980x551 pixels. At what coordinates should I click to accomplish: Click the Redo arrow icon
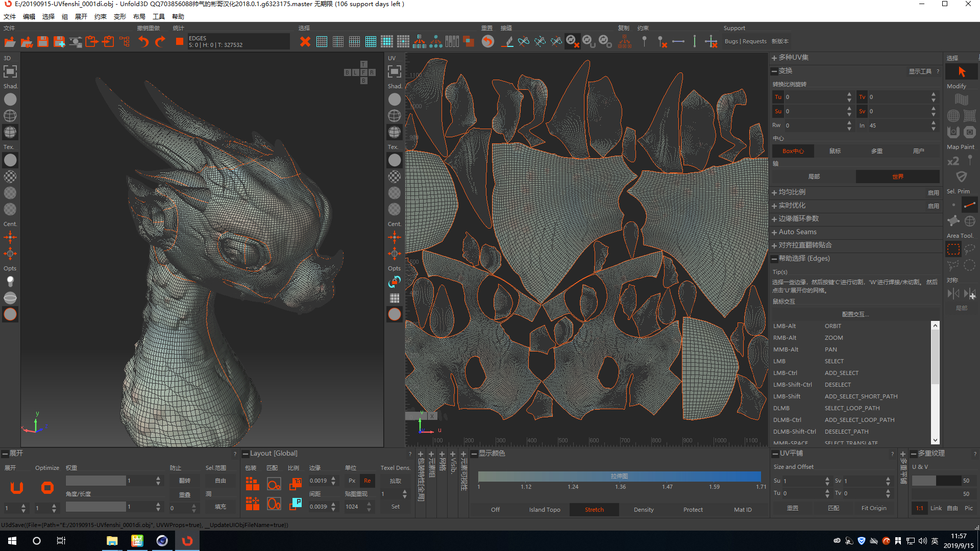pyautogui.click(x=160, y=42)
